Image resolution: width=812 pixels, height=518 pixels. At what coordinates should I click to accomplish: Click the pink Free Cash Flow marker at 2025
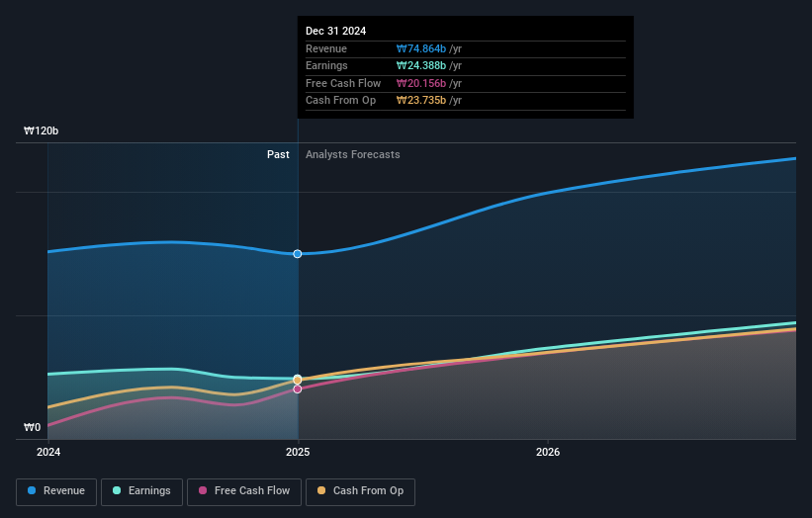point(297,388)
